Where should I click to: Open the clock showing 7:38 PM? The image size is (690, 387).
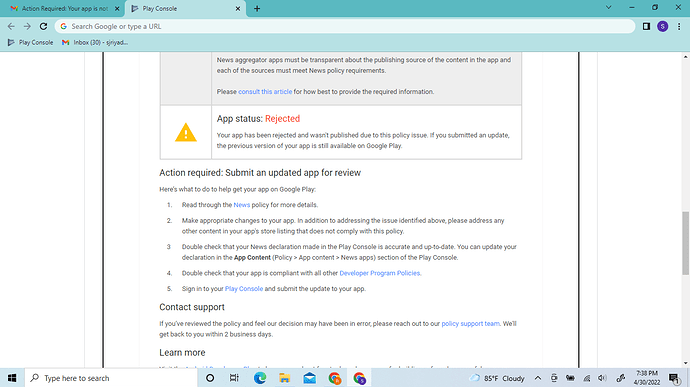[647, 378]
